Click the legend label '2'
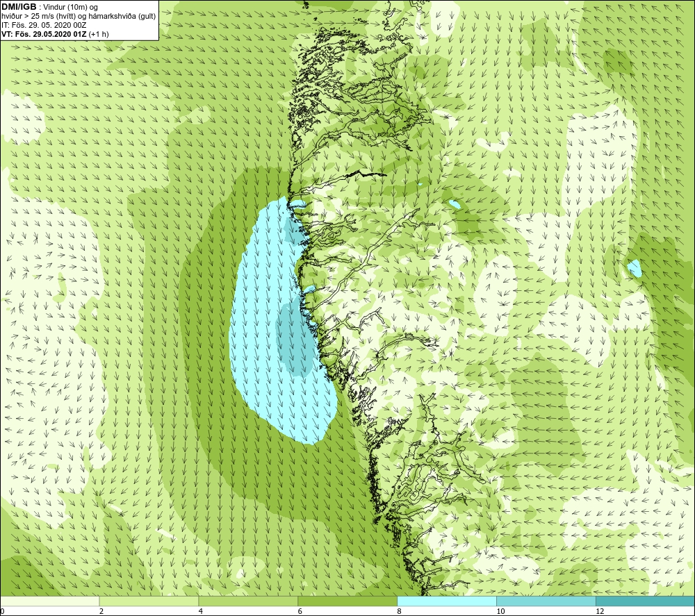Image resolution: width=695 pixels, height=616 pixels. (x=101, y=612)
